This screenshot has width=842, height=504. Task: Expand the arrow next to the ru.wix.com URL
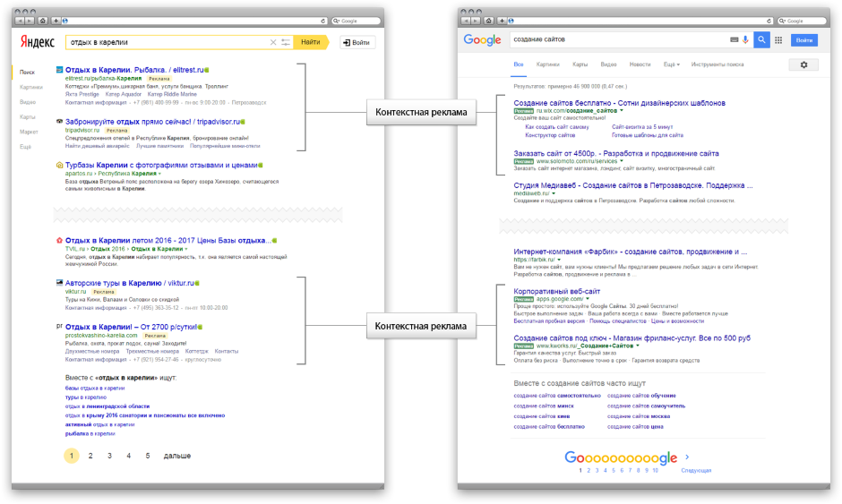click(622, 111)
